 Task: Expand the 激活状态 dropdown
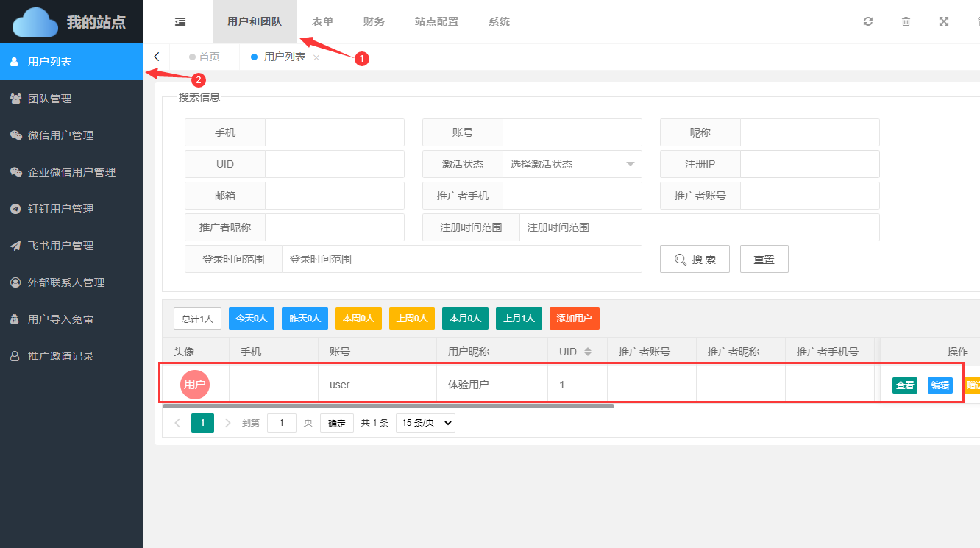coord(572,164)
